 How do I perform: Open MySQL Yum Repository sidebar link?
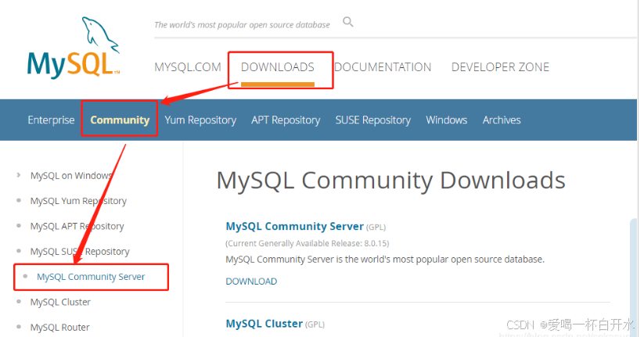tap(78, 201)
